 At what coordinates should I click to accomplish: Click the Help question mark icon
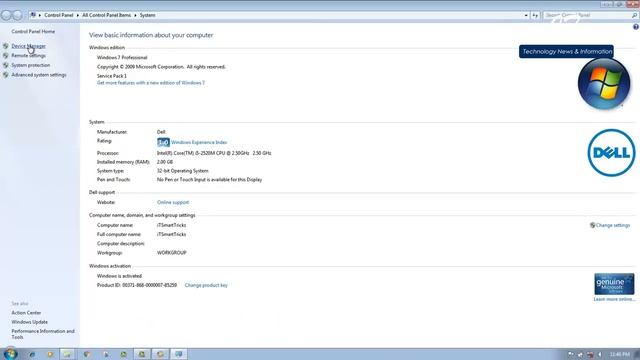[636, 27]
